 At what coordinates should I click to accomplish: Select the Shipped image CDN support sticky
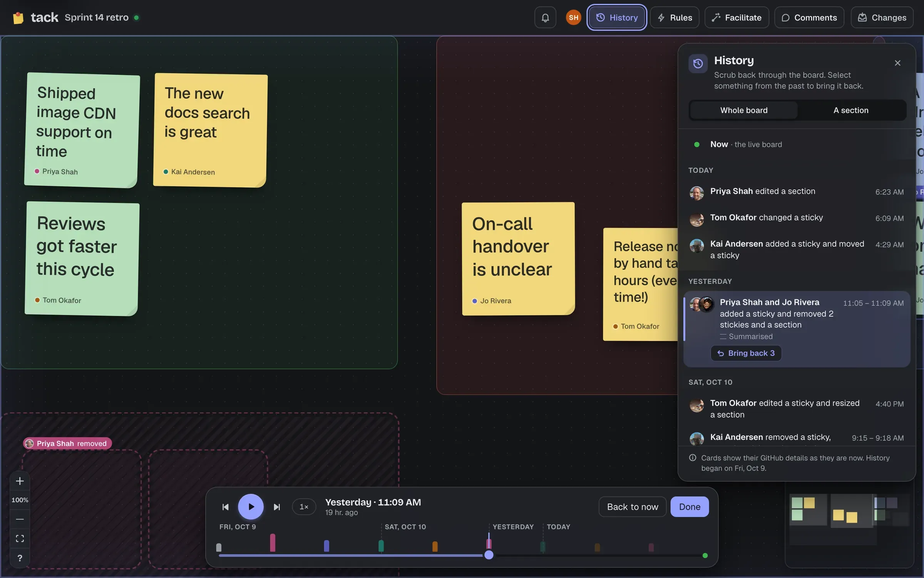tap(81, 130)
